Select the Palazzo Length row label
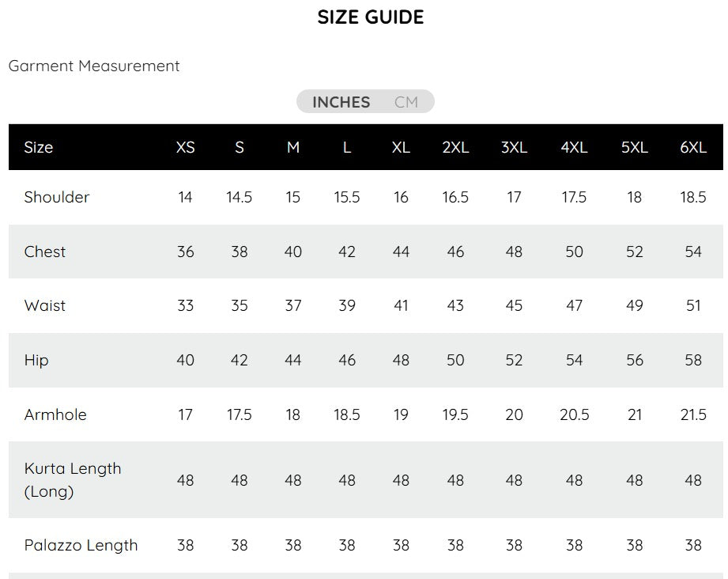728x579 pixels. [x=81, y=545]
